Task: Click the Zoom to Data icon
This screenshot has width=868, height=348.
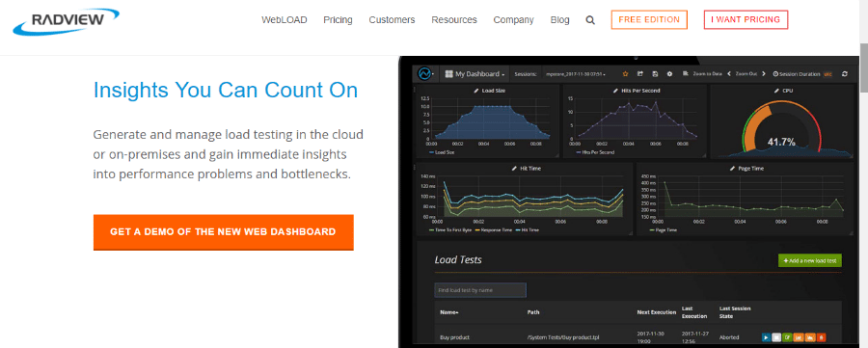Action: coord(686,73)
